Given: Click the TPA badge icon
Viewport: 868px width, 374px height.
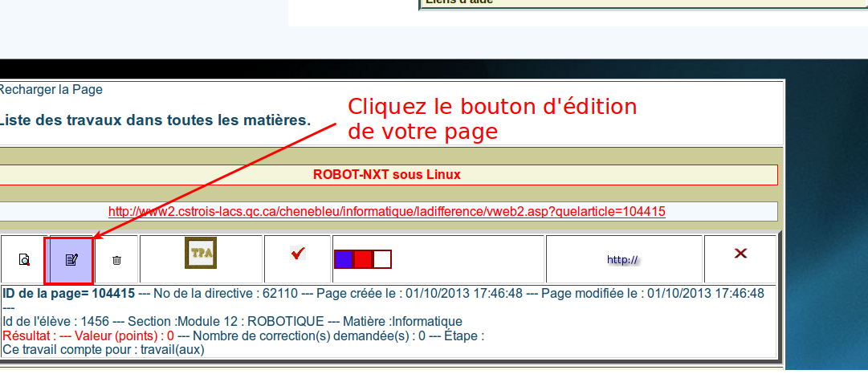Looking at the screenshot, I should [201, 253].
